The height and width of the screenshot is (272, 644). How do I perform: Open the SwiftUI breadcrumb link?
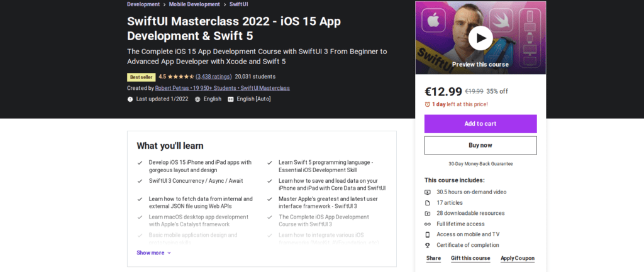tap(238, 4)
